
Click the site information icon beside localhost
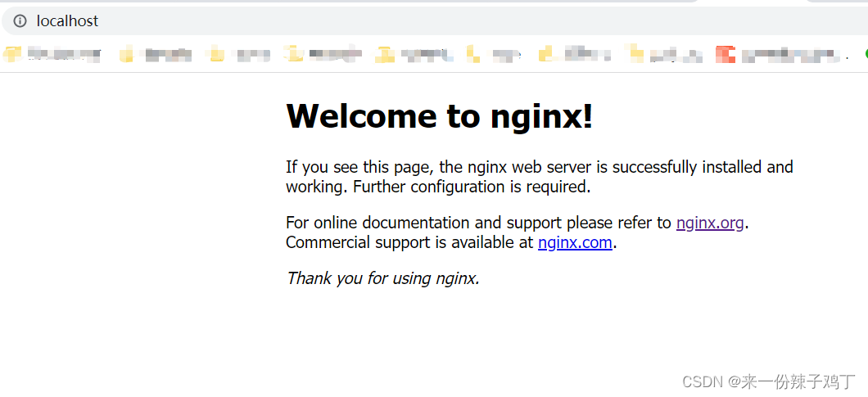(x=20, y=21)
